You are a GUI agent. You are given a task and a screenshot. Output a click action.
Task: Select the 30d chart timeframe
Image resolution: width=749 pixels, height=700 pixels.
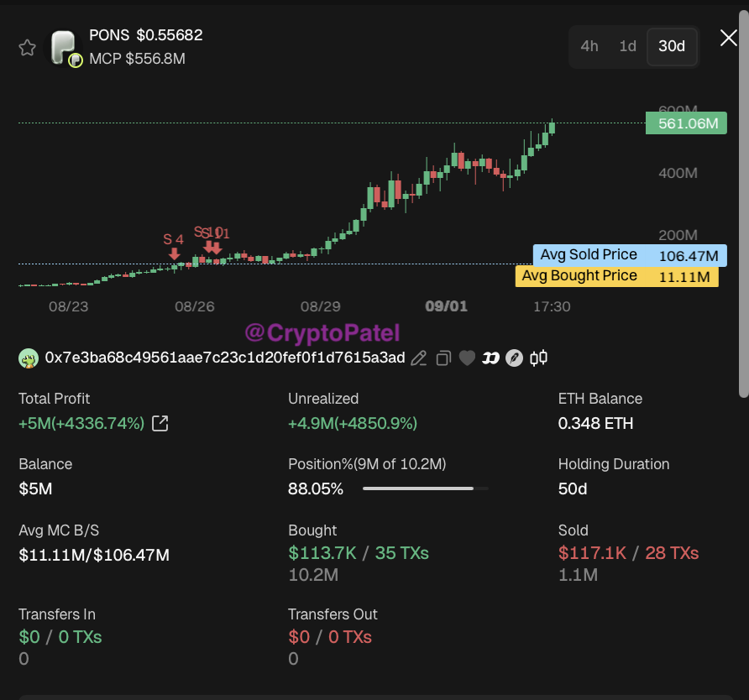(x=672, y=46)
